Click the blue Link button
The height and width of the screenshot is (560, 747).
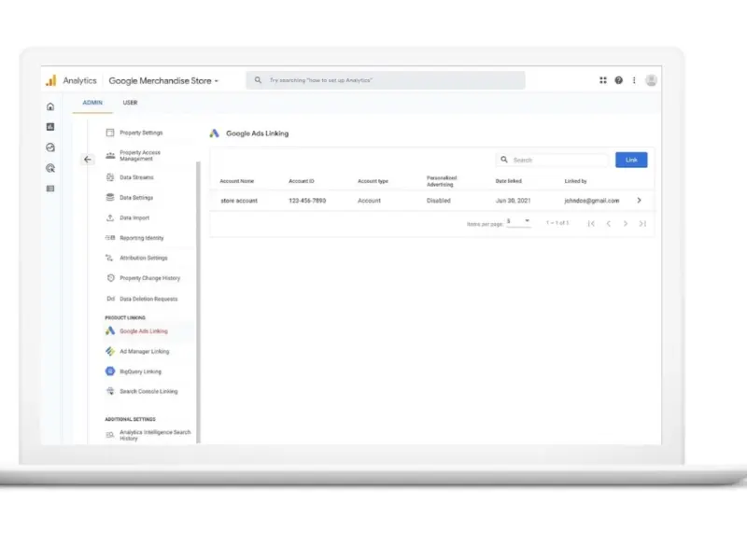631,161
